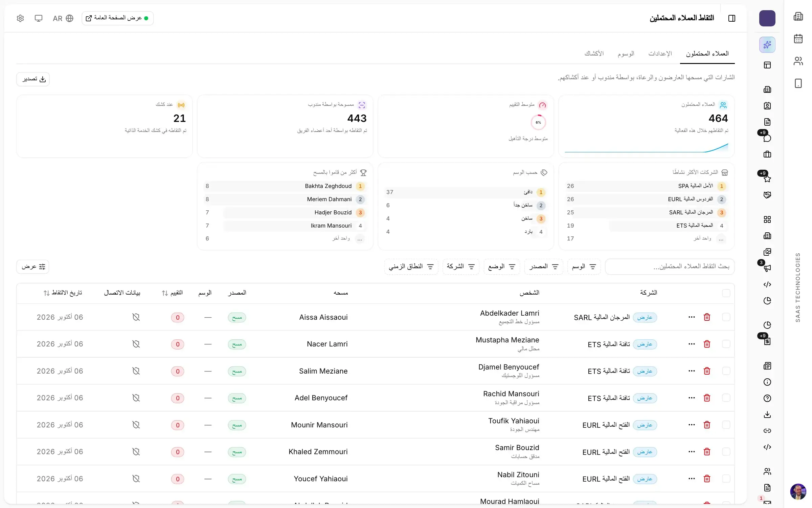Screen dimensions: 812x508
Task: Click the briefcase icon in sidebar
Action: [767, 154]
